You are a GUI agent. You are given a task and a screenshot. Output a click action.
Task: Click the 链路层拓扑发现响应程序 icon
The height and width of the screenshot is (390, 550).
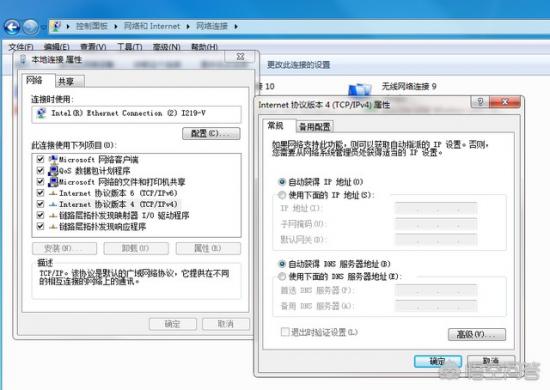coord(53,227)
